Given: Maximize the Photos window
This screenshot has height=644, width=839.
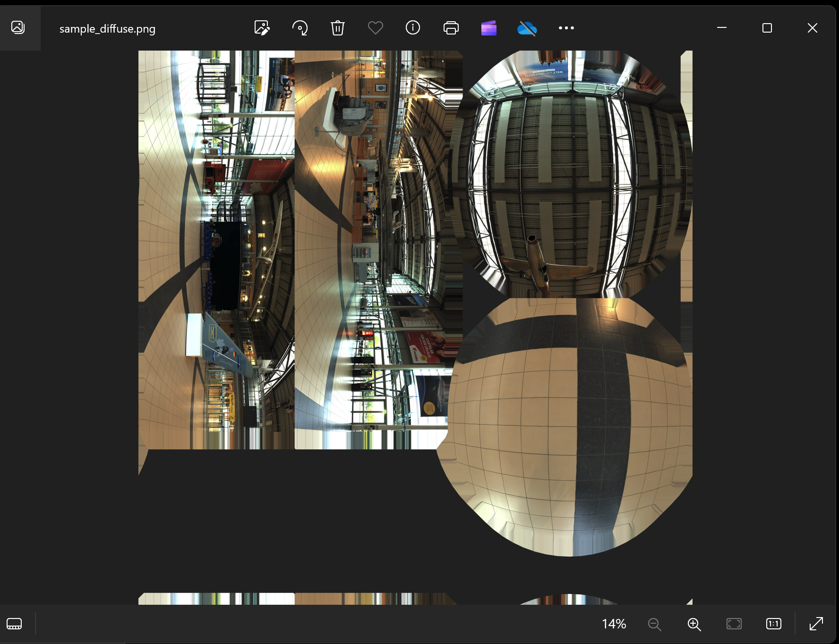Looking at the screenshot, I should tap(767, 28).
